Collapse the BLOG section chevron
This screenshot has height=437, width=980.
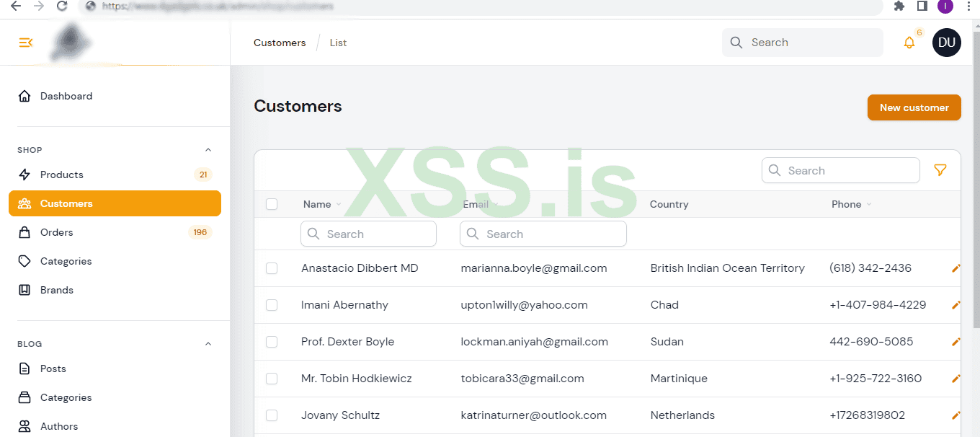[x=208, y=344]
